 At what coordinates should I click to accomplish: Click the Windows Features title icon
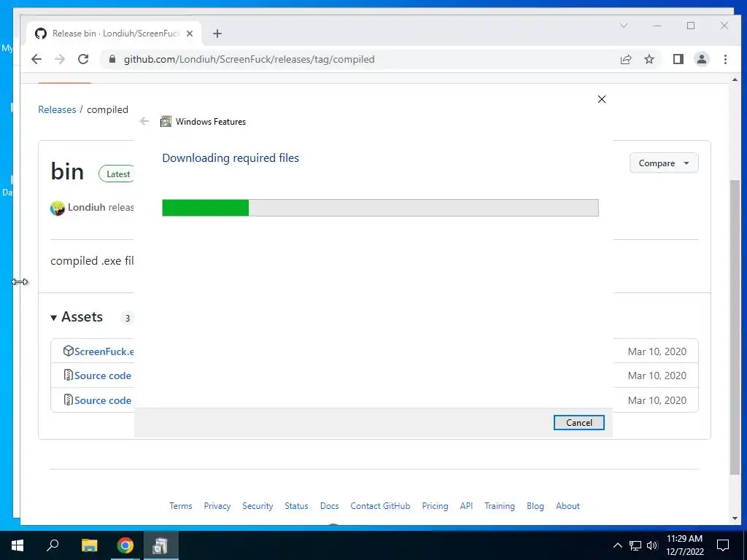click(166, 122)
